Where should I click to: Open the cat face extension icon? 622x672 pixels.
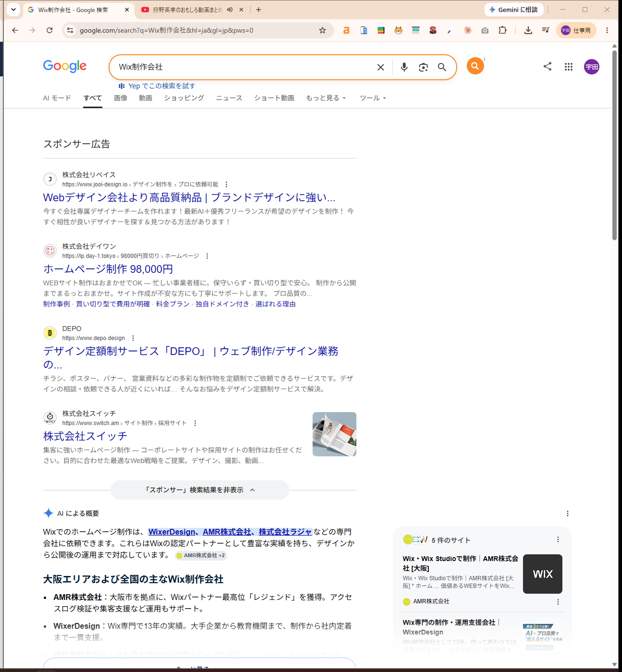click(398, 30)
